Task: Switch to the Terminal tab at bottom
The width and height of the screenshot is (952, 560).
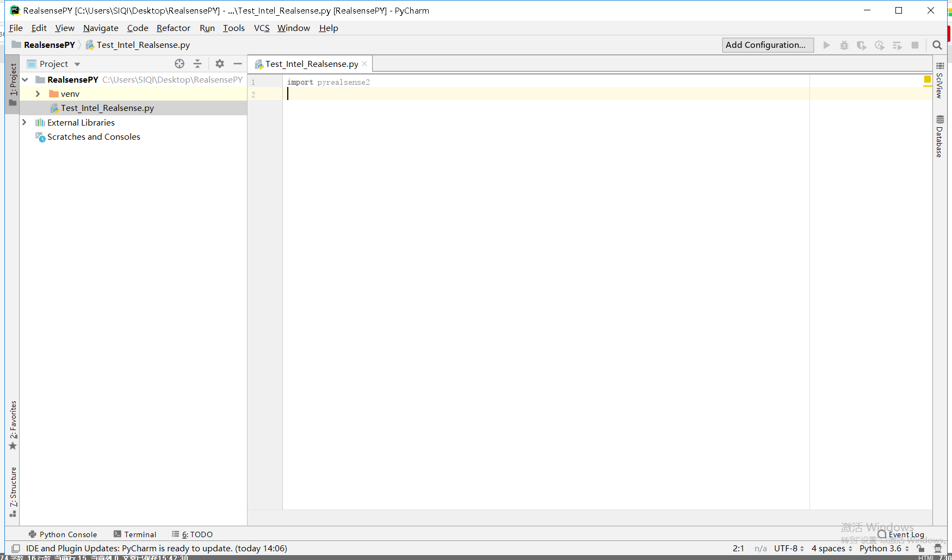Action: (139, 534)
